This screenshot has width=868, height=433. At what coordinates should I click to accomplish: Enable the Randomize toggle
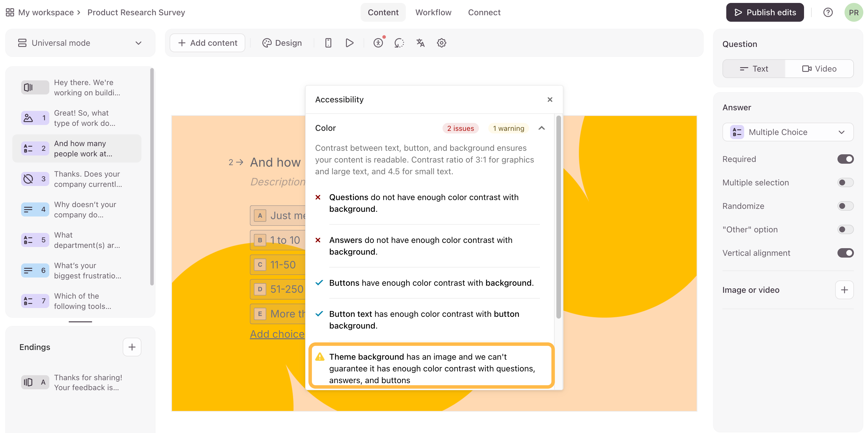pos(845,206)
